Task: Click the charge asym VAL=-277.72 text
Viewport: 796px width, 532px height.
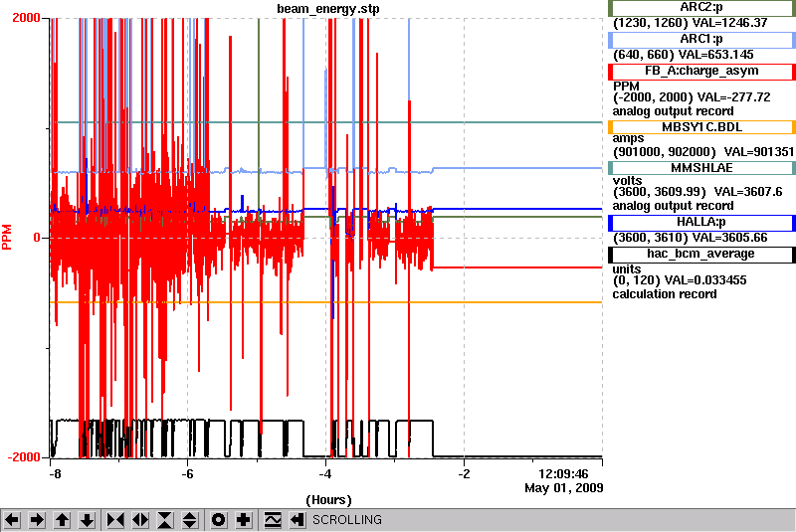Action: coord(734,97)
